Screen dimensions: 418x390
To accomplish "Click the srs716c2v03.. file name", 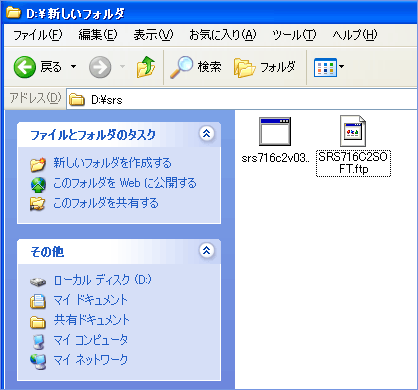I will (275, 158).
